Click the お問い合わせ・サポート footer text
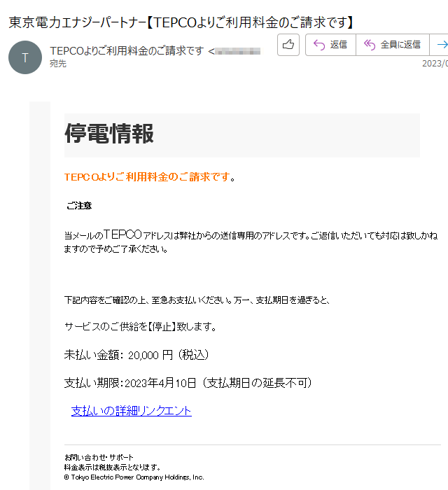 pyautogui.click(x=99, y=458)
